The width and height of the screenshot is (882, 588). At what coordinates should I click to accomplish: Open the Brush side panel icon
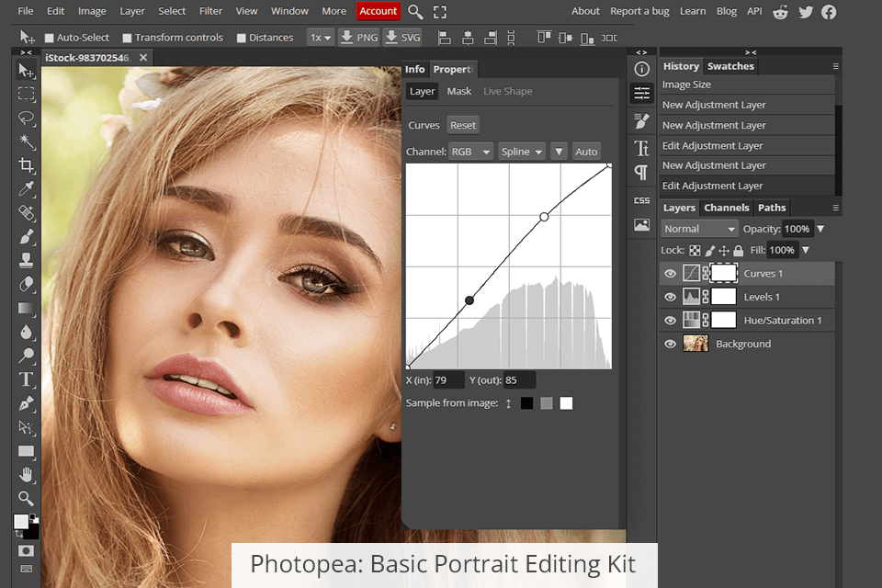coord(642,119)
